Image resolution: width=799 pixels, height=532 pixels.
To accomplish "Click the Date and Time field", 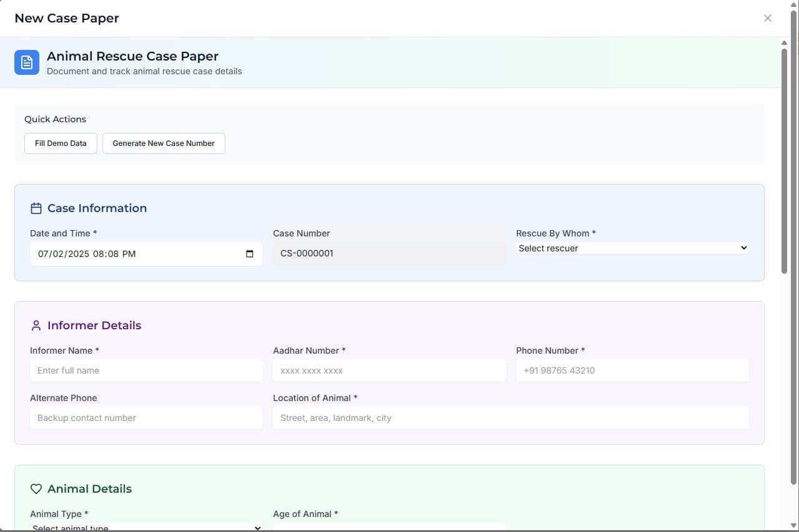I will coord(146,254).
